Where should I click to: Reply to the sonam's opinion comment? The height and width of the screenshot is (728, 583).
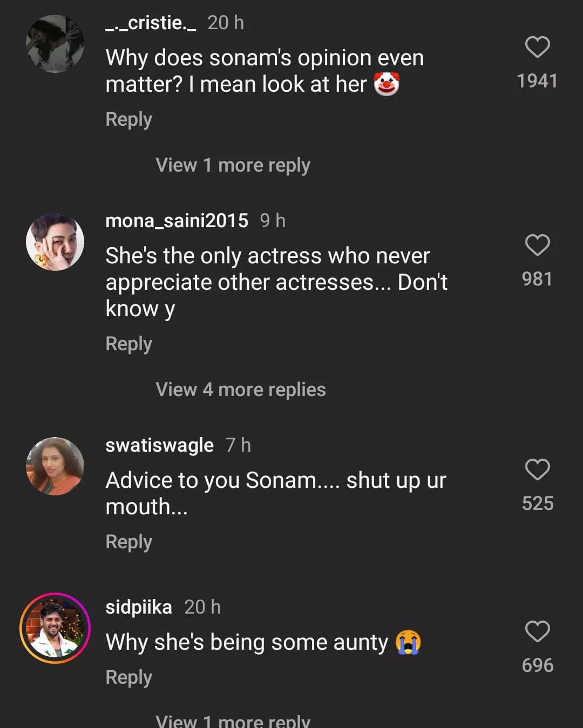pyautogui.click(x=128, y=119)
